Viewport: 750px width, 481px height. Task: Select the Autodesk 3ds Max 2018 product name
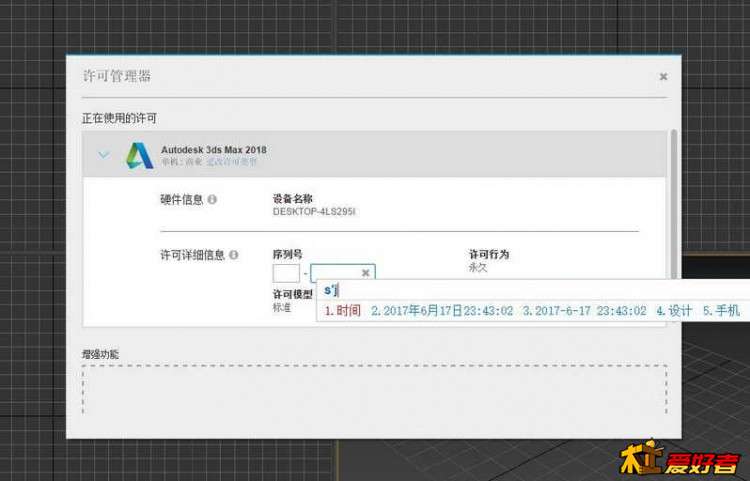coord(214,150)
